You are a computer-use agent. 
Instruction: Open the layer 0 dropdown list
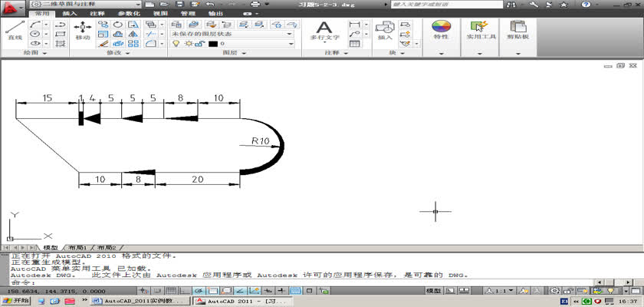click(x=232, y=44)
